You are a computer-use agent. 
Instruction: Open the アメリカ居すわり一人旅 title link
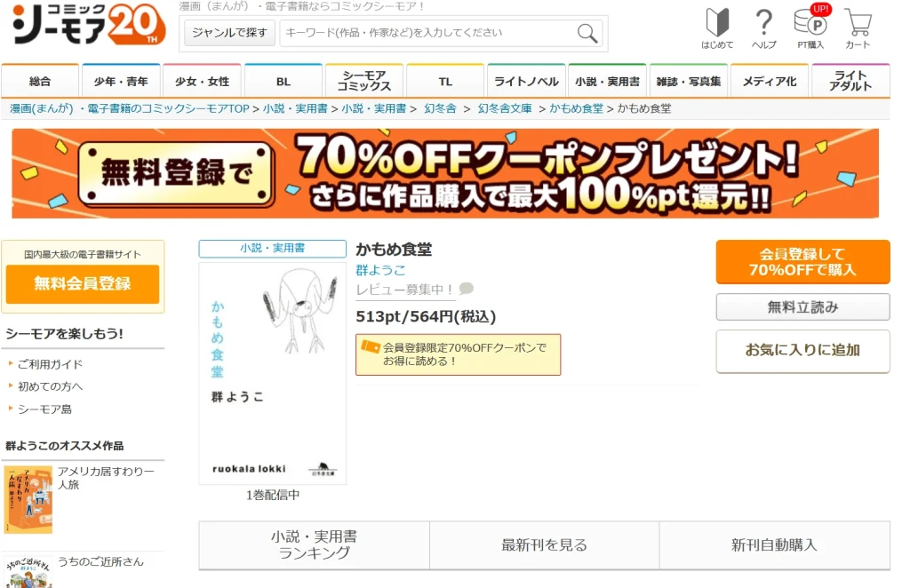106,477
